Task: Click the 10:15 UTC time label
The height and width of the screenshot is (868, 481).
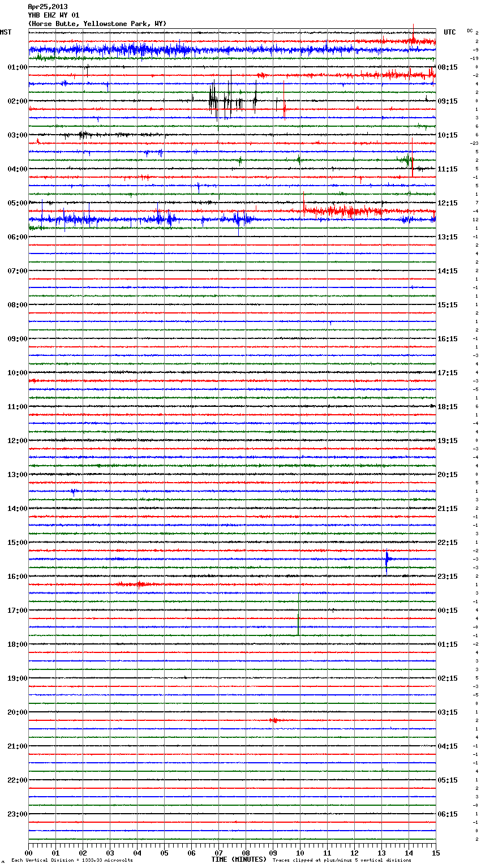Action: point(448,135)
